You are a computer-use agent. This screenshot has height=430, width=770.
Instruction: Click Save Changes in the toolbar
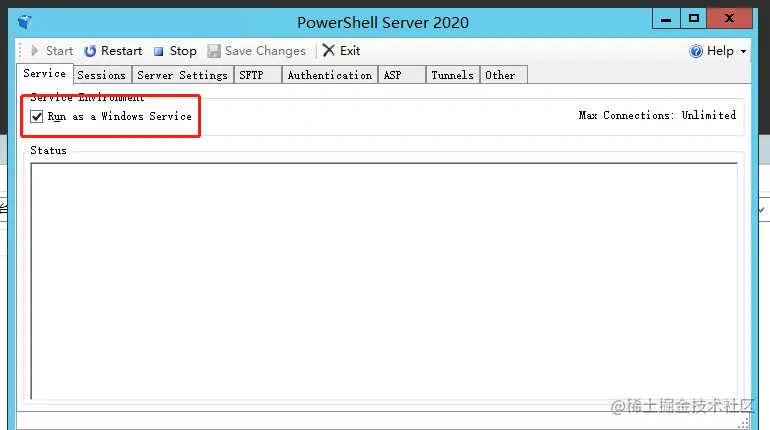point(256,51)
